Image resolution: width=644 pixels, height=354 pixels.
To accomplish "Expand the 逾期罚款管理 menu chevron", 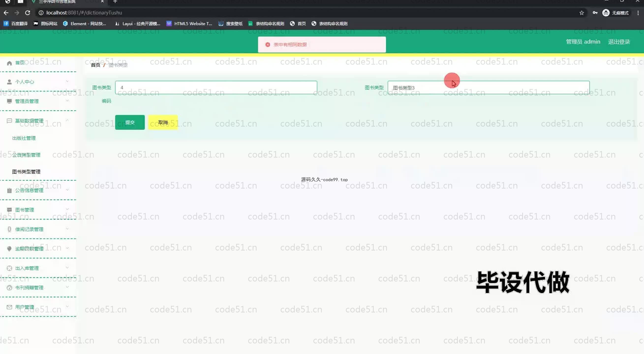I will 67,248.
